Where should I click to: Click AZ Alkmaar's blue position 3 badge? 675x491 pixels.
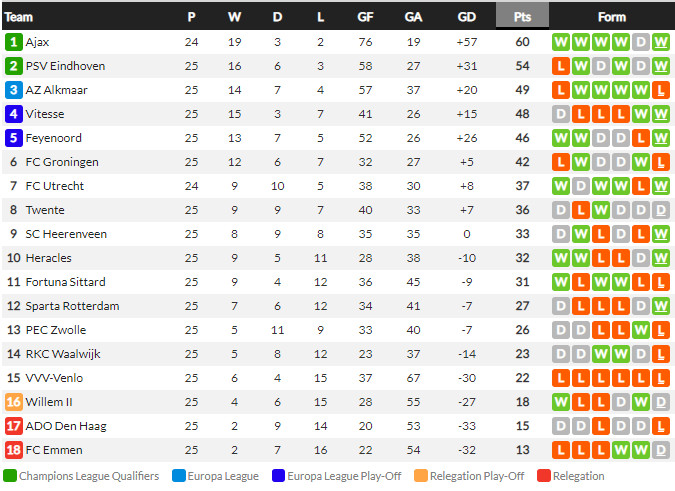point(13,90)
